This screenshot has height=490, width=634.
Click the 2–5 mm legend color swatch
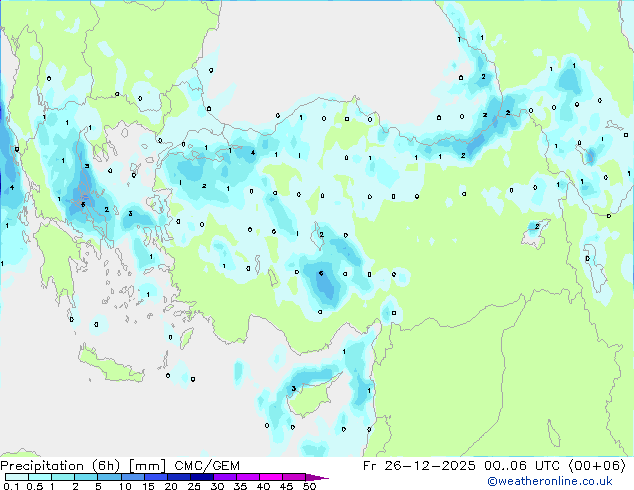click(86, 477)
